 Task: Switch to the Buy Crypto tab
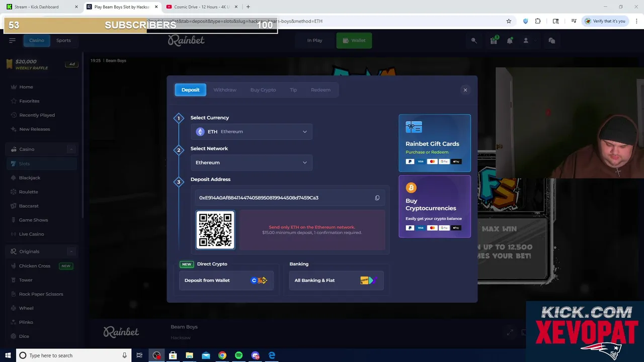(263, 90)
